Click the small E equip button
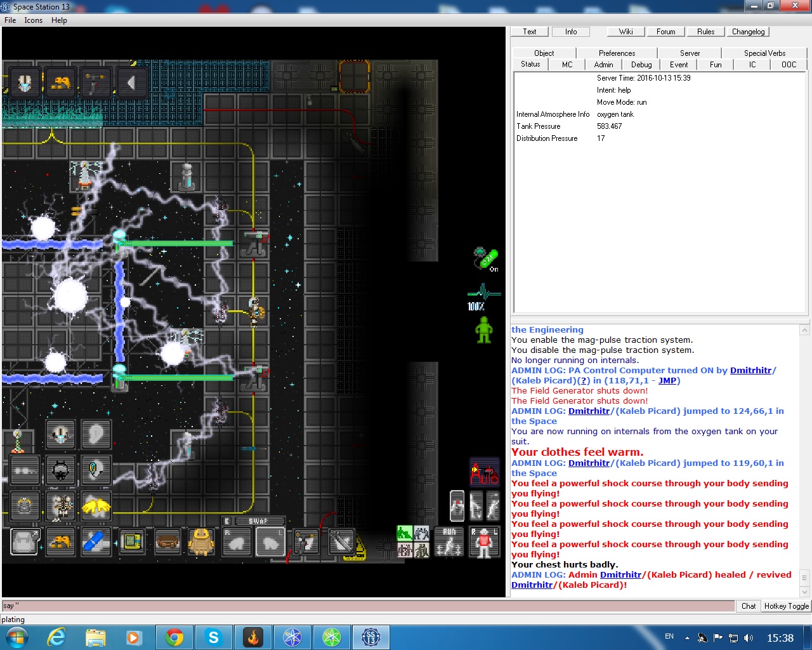Viewport: 812px width, 650px height. tap(227, 521)
